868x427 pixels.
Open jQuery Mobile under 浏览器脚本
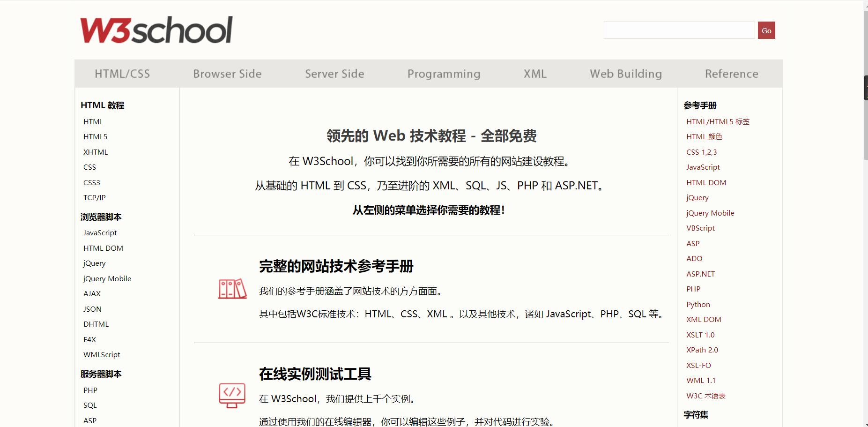(x=107, y=278)
